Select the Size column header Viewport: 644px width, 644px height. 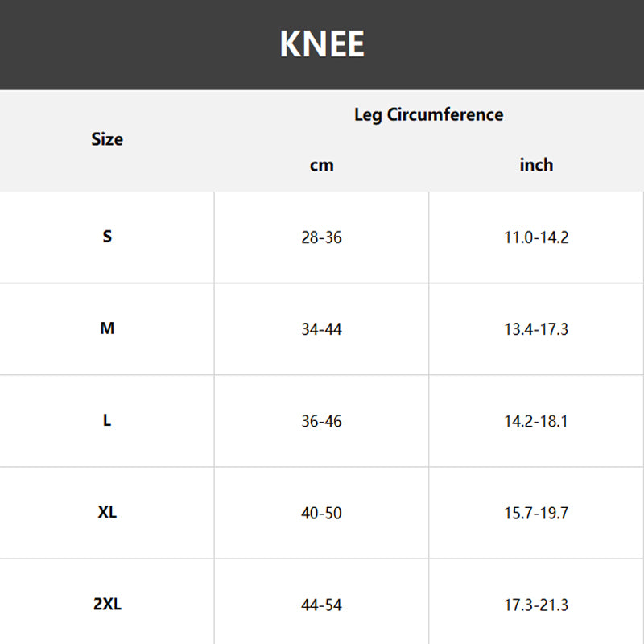(x=107, y=139)
